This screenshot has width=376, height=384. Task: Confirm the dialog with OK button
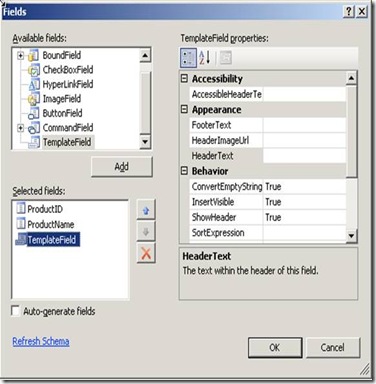click(275, 348)
